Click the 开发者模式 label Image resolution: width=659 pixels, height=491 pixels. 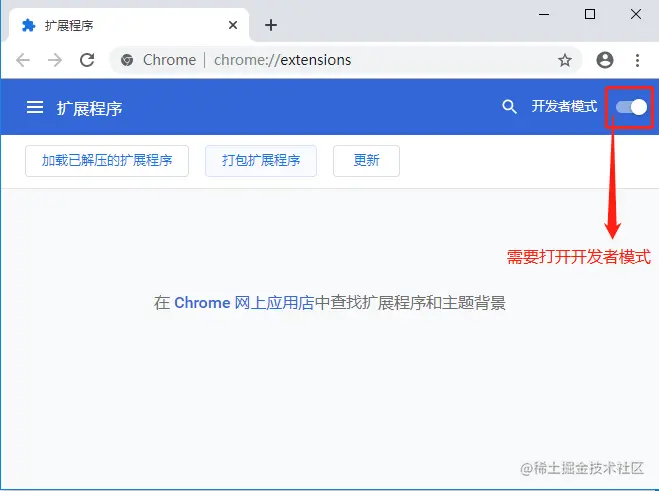(x=564, y=106)
